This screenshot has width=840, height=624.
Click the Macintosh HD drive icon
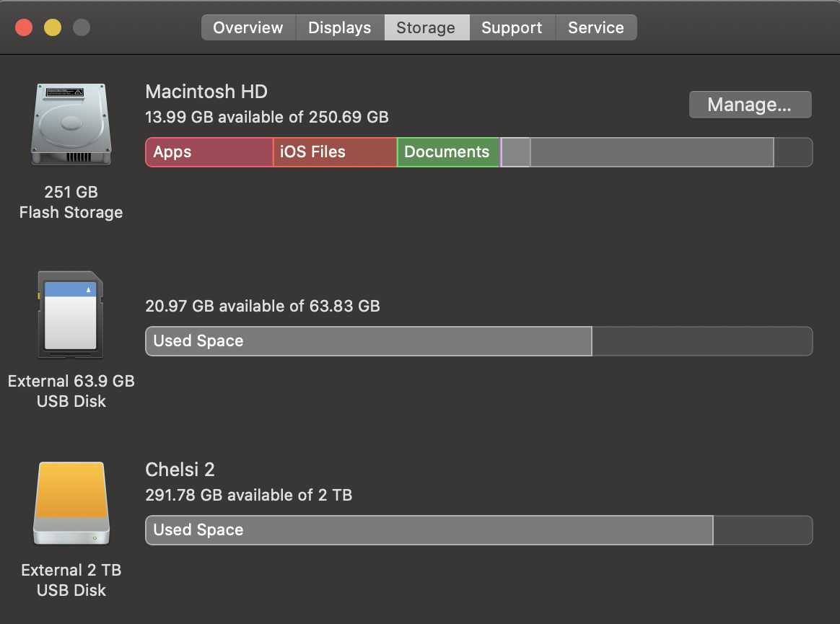click(x=71, y=124)
